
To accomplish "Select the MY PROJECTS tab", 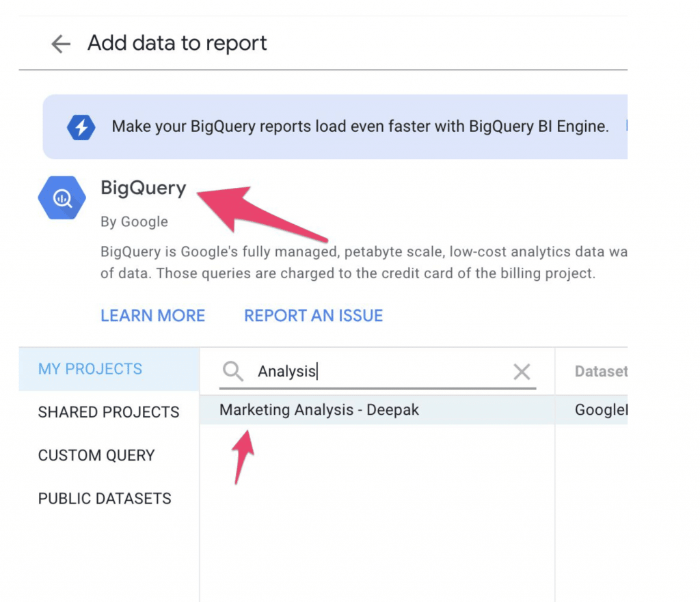I will pos(109,369).
